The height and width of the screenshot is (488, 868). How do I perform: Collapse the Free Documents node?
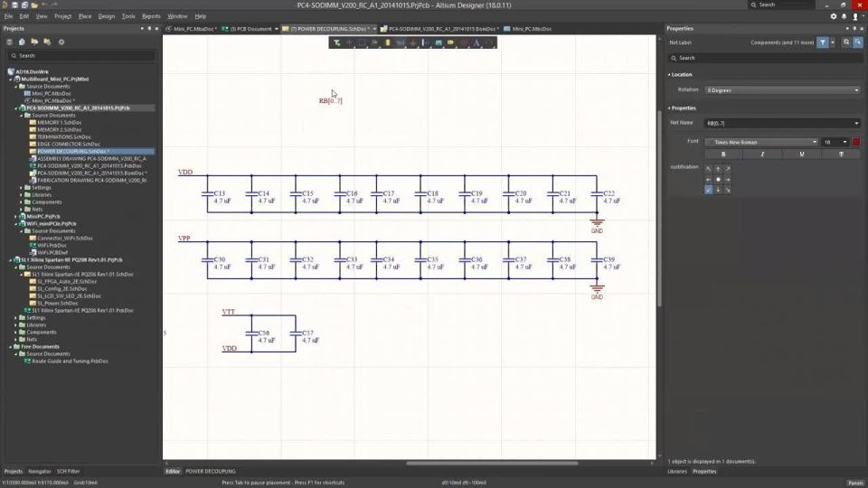pos(11,346)
